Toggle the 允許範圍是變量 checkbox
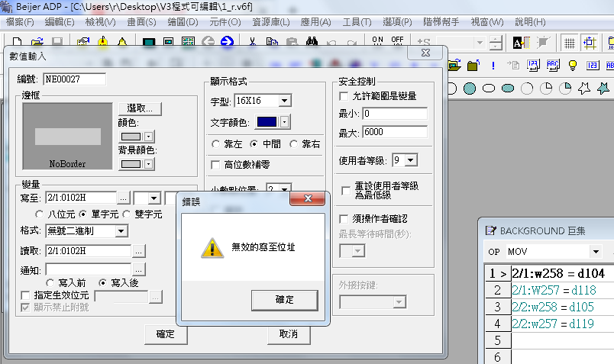Screen dimensions: 614x364 (x=344, y=96)
